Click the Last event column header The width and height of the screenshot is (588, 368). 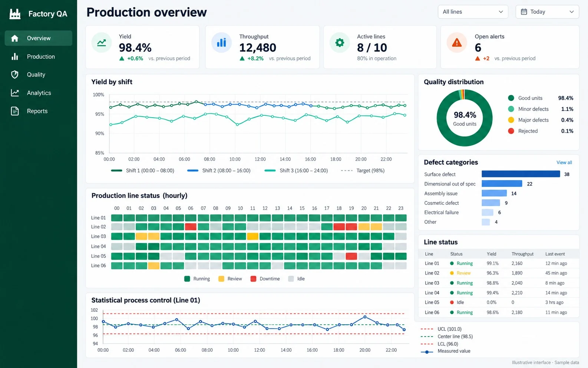pyautogui.click(x=555, y=254)
